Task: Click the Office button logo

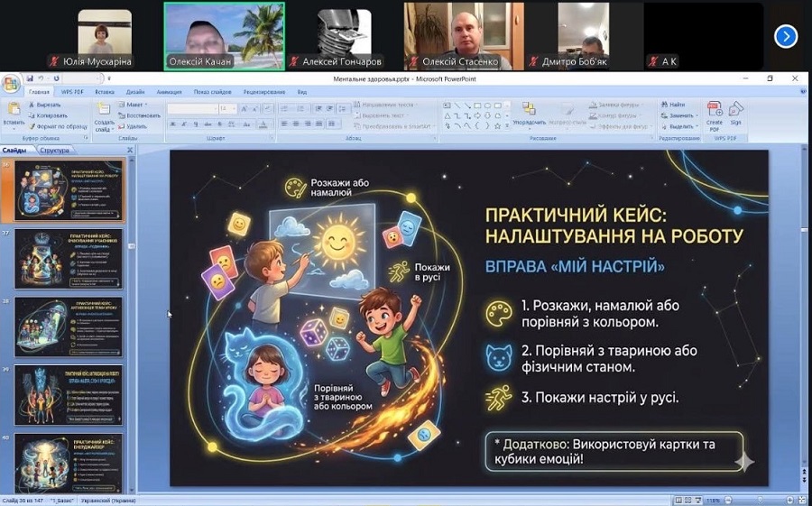Action: [x=11, y=84]
